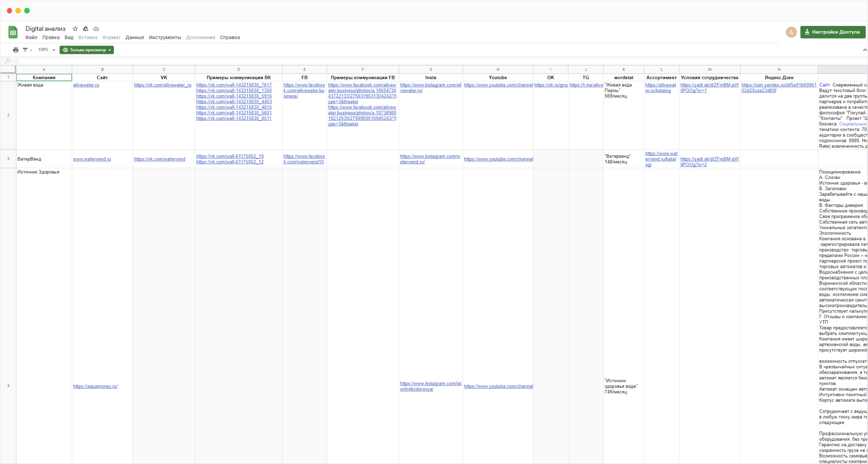Select the "Живая вода Пермь" 569/месяц cell
This screenshot has width=868, height=464.
[x=624, y=115]
